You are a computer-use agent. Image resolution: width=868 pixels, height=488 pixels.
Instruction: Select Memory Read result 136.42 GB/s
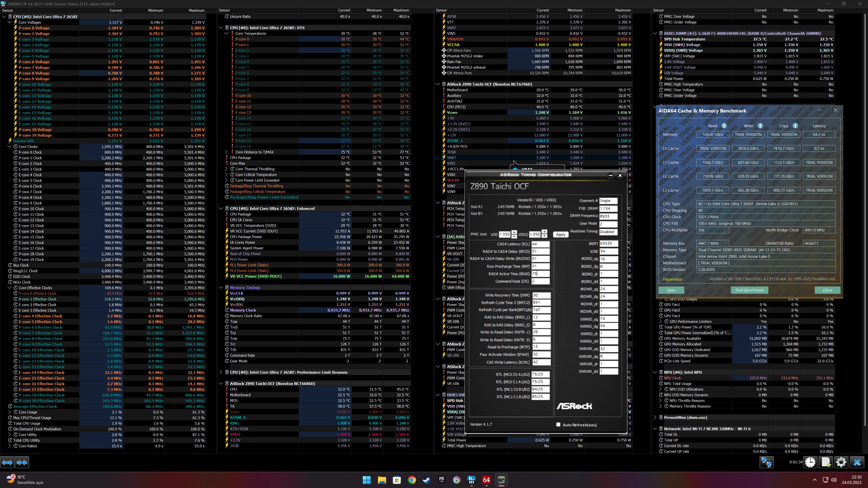[713, 134]
